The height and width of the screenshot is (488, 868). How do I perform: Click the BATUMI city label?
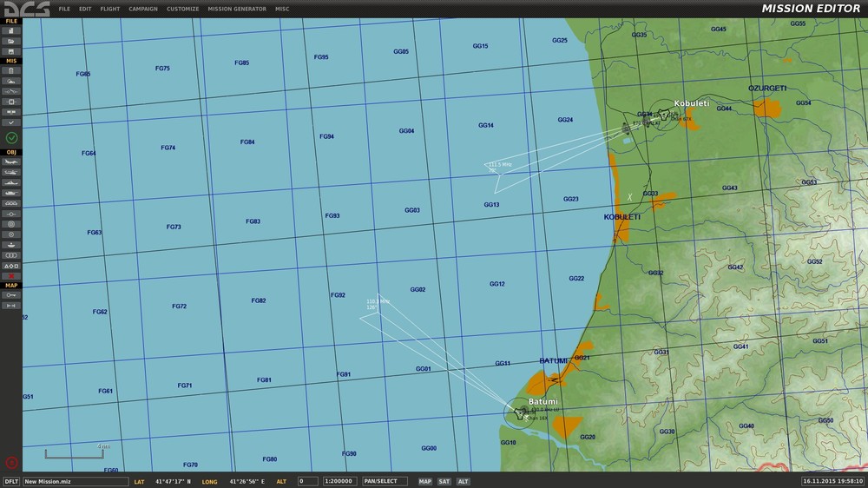pos(553,360)
